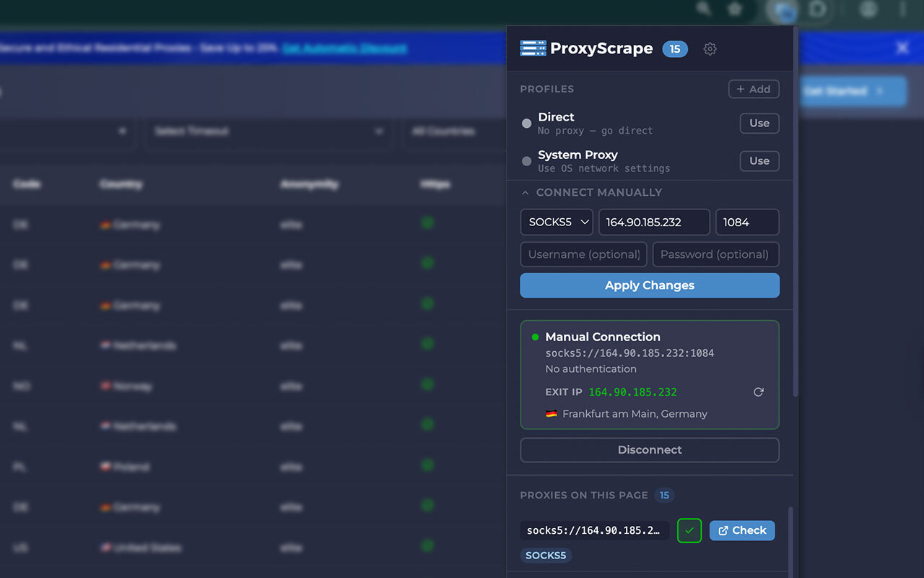Click the Password (optional) field
924x578 pixels.
716,254
